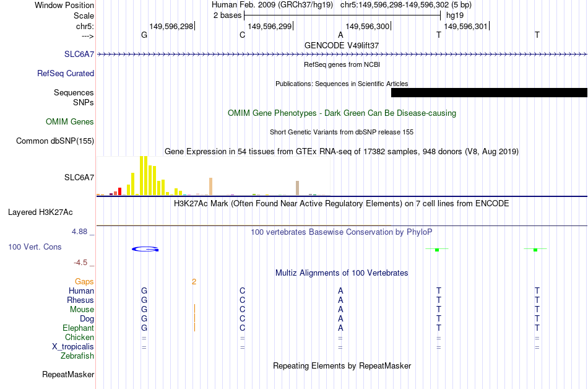Click the 'hg19' scale label
The width and height of the screenshot is (588, 389).
pyautogui.click(x=455, y=15)
